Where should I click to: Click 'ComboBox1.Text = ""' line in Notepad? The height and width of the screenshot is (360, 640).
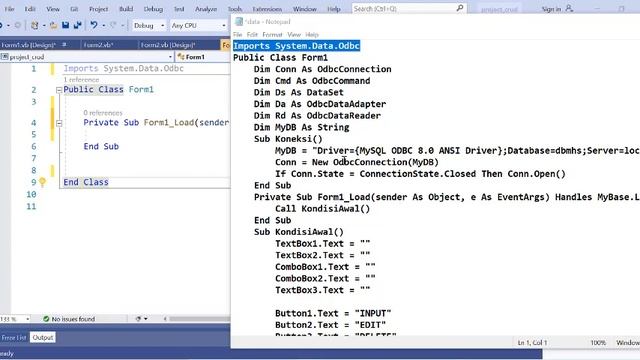325,267
